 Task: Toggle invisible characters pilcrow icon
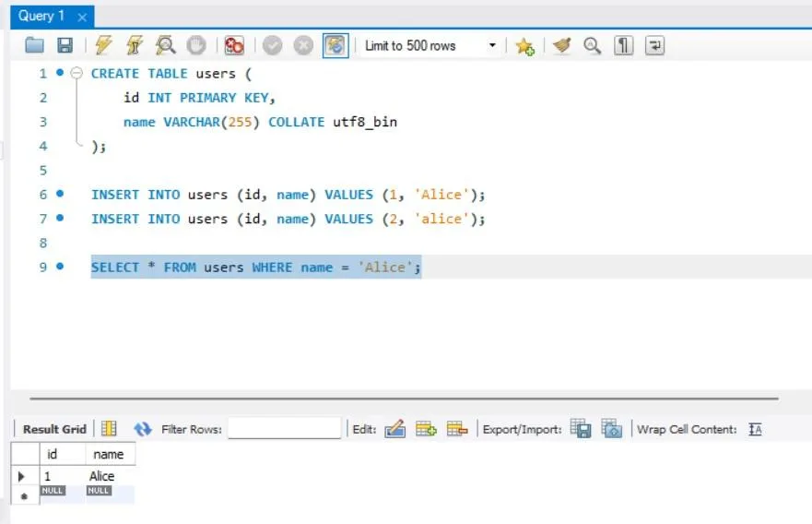click(x=623, y=45)
